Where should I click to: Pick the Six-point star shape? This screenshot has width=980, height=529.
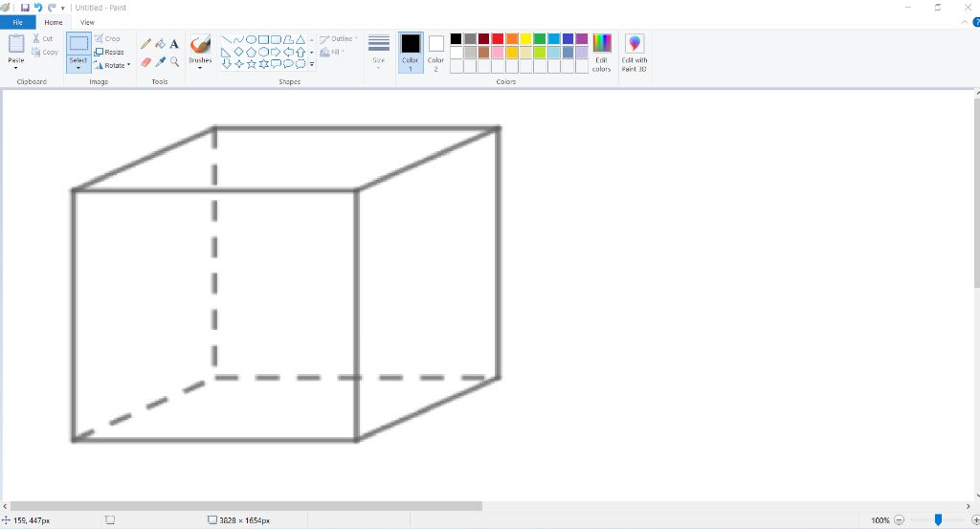click(x=263, y=64)
